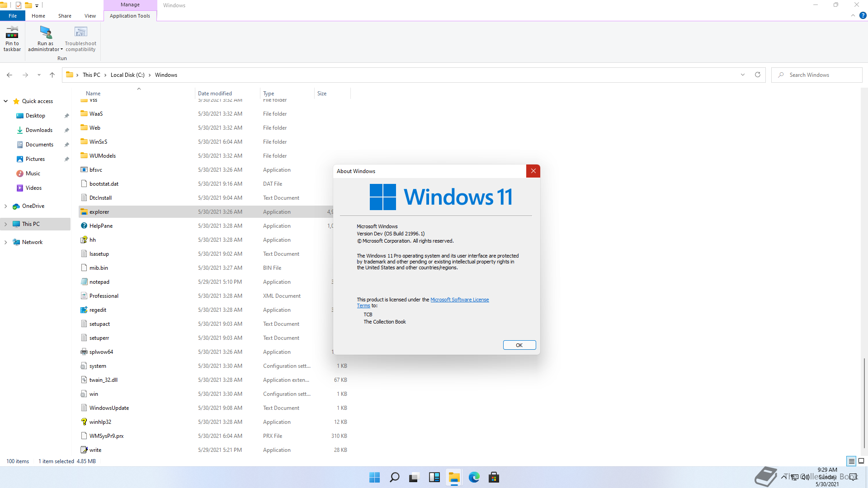Select the splwow64 printer icon
Screen dimensions: 868x488
(x=84, y=352)
